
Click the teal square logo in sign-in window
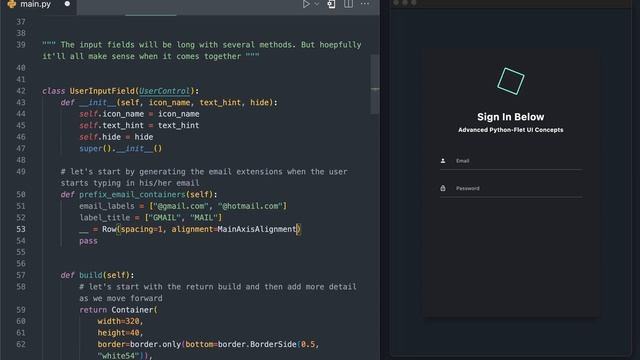[x=511, y=81]
